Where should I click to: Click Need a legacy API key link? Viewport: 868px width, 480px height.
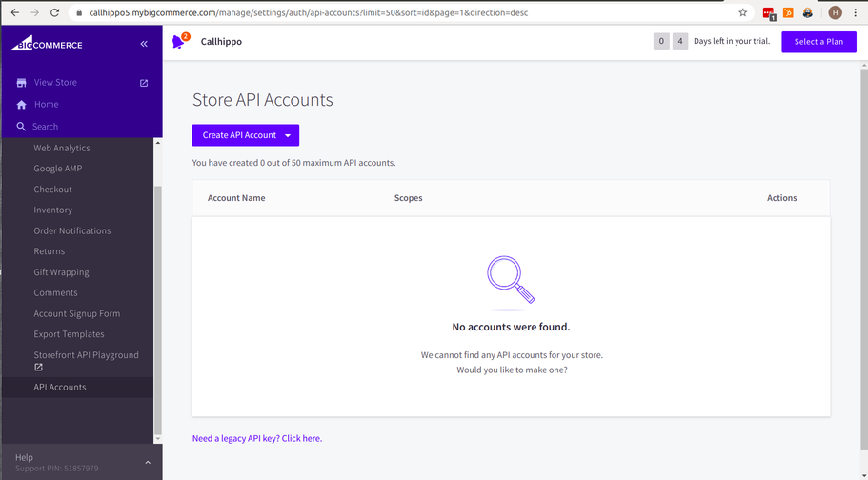tap(257, 438)
